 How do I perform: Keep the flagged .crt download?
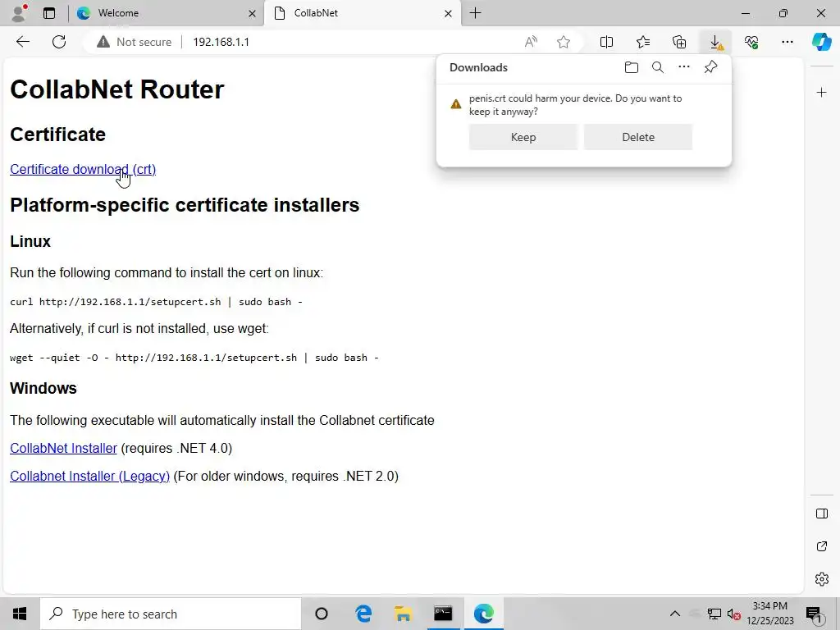(x=523, y=137)
